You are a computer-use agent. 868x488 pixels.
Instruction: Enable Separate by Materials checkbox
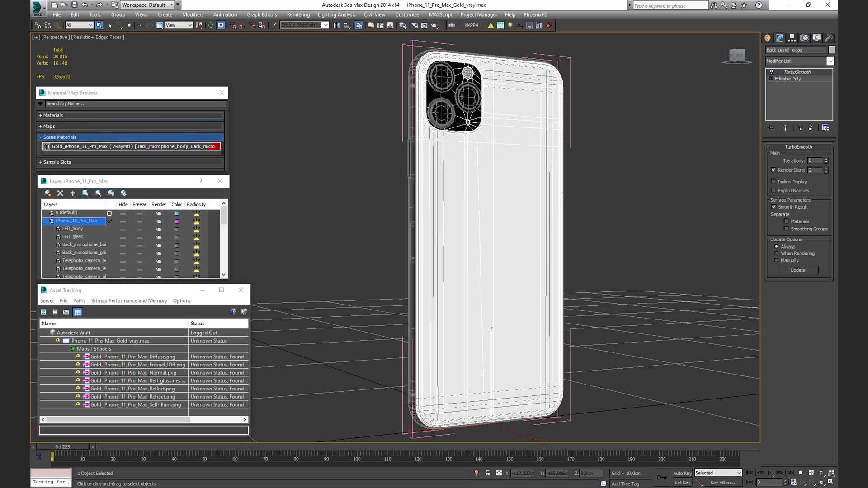pyautogui.click(x=787, y=221)
